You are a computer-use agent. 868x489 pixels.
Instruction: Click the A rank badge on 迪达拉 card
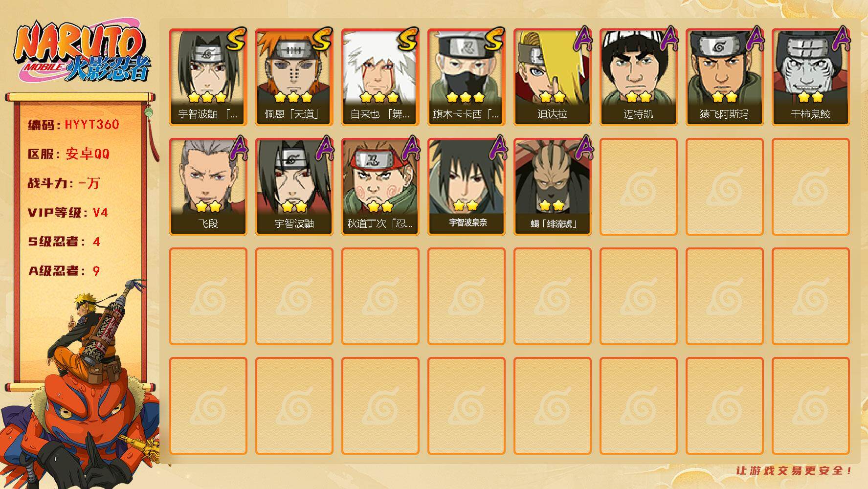tap(582, 39)
